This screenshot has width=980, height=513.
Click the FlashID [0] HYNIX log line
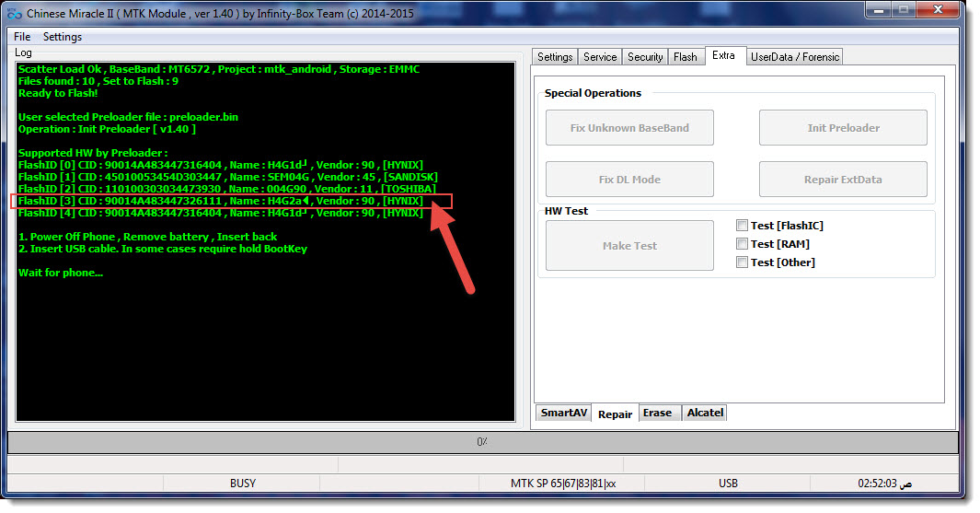[221, 165]
